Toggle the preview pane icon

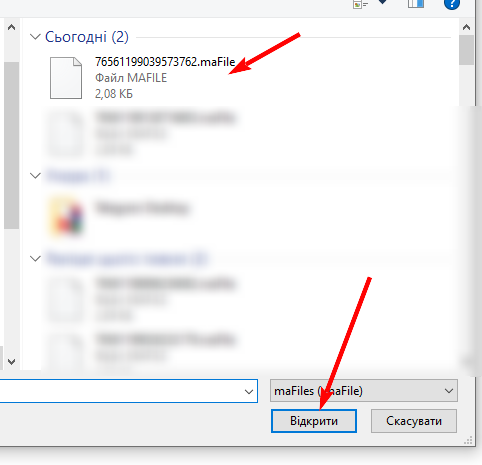click(416, 4)
